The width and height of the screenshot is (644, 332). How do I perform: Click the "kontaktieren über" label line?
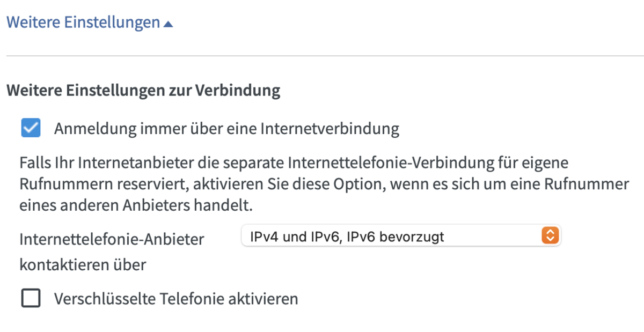coord(83,264)
